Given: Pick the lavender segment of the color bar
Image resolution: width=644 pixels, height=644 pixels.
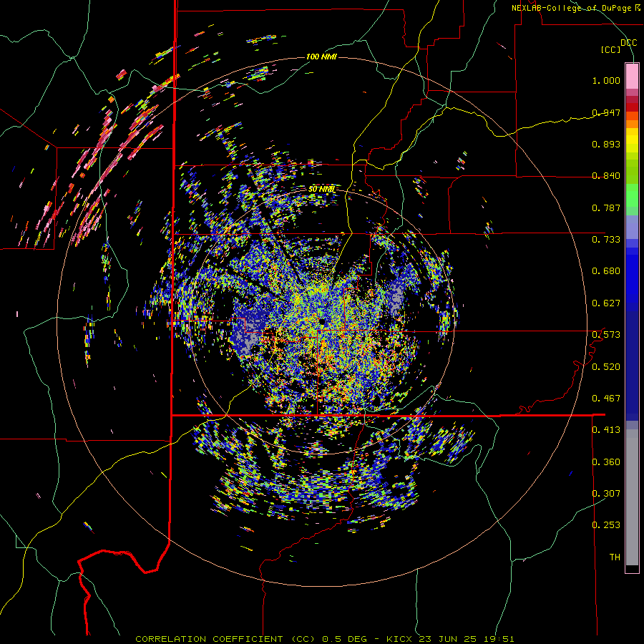Looking at the screenshot, I should [632, 227].
